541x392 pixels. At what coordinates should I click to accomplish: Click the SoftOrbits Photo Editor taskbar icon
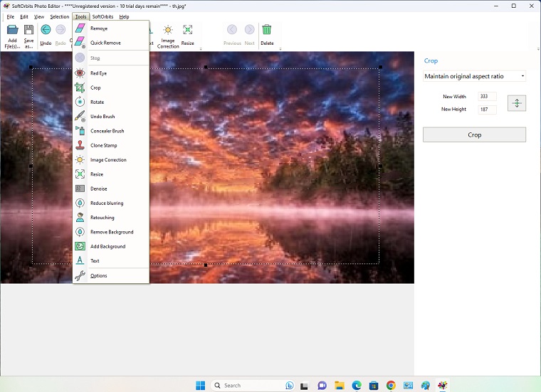coord(443,385)
